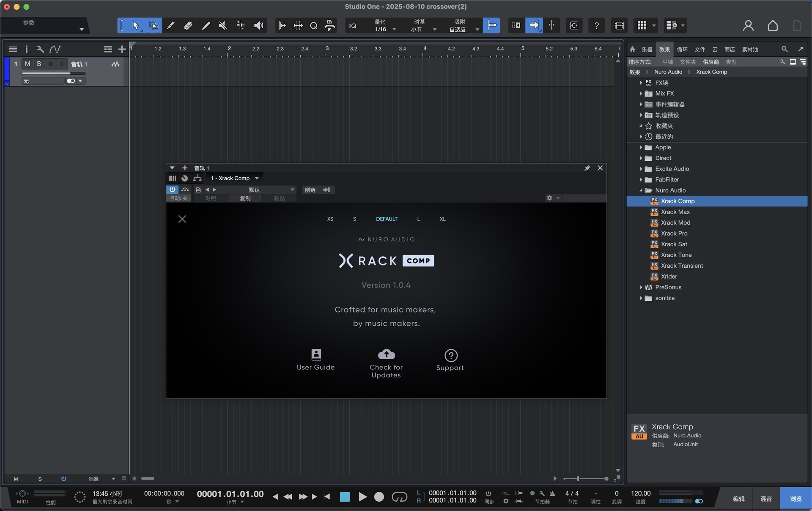Click the 侧链 sidechain button

[310, 190]
